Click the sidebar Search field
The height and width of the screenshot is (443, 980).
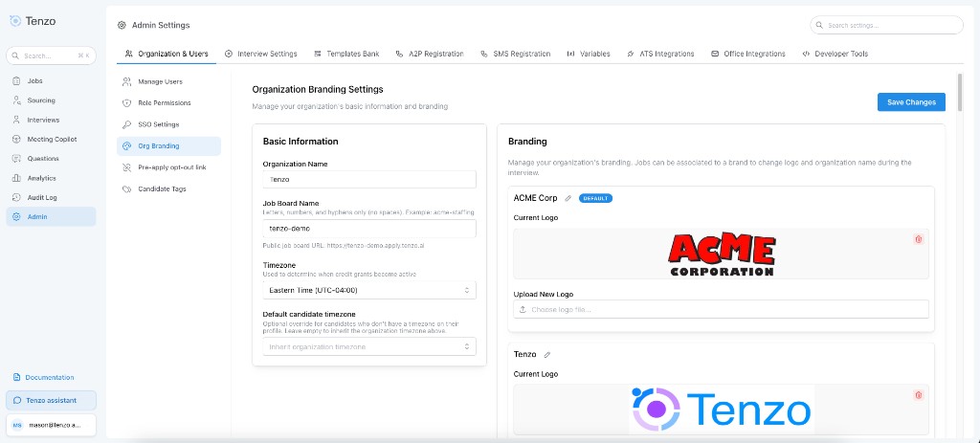point(51,55)
